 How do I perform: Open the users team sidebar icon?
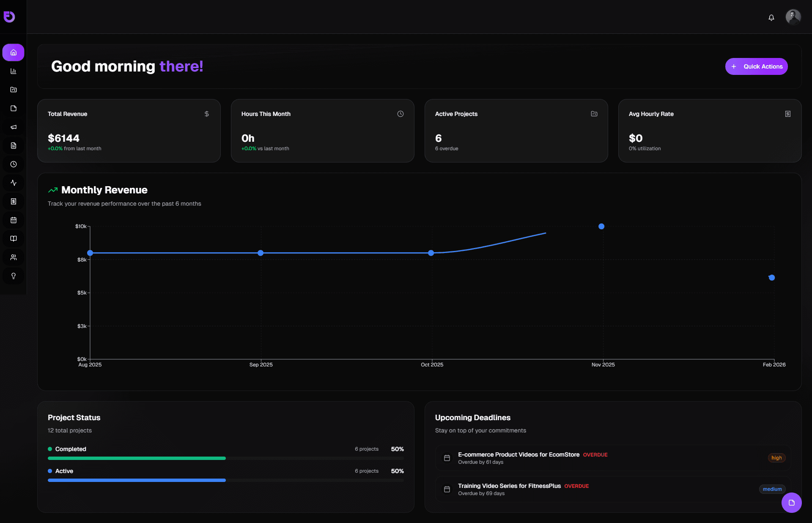pyautogui.click(x=14, y=257)
